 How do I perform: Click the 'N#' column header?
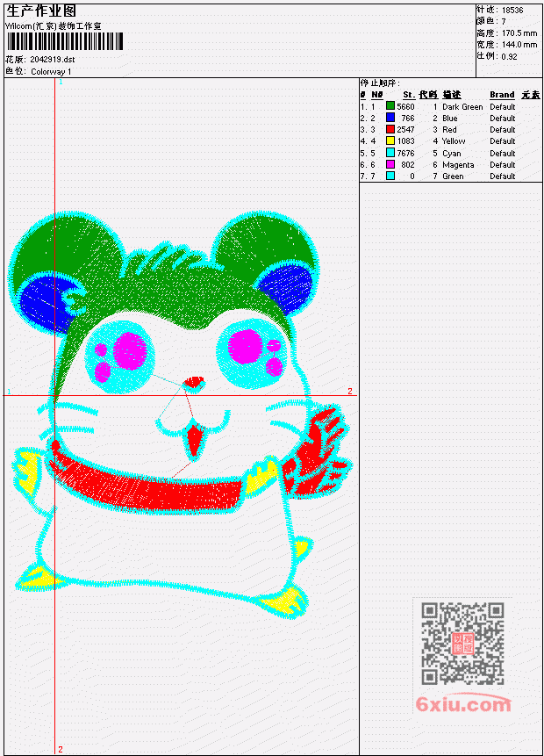click(377, 95)
